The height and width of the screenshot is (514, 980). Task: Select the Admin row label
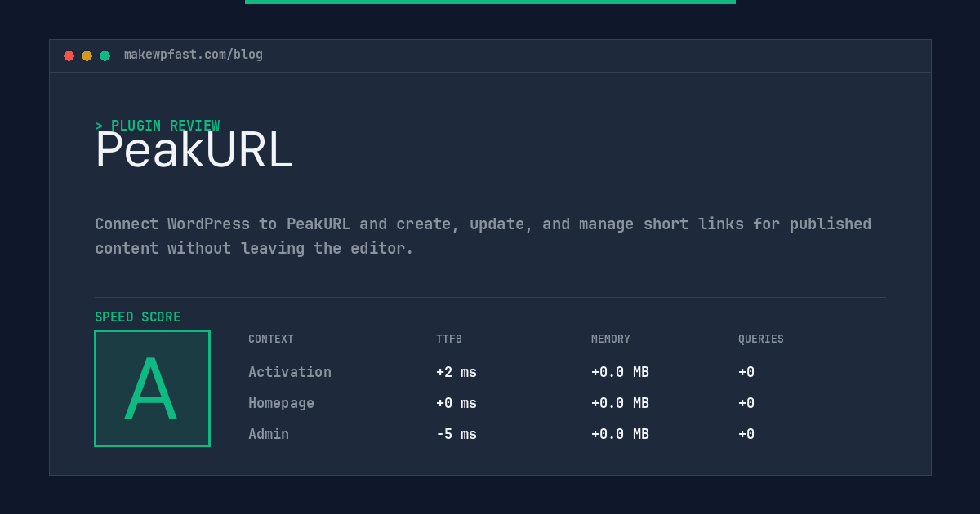tap(269, 434)
